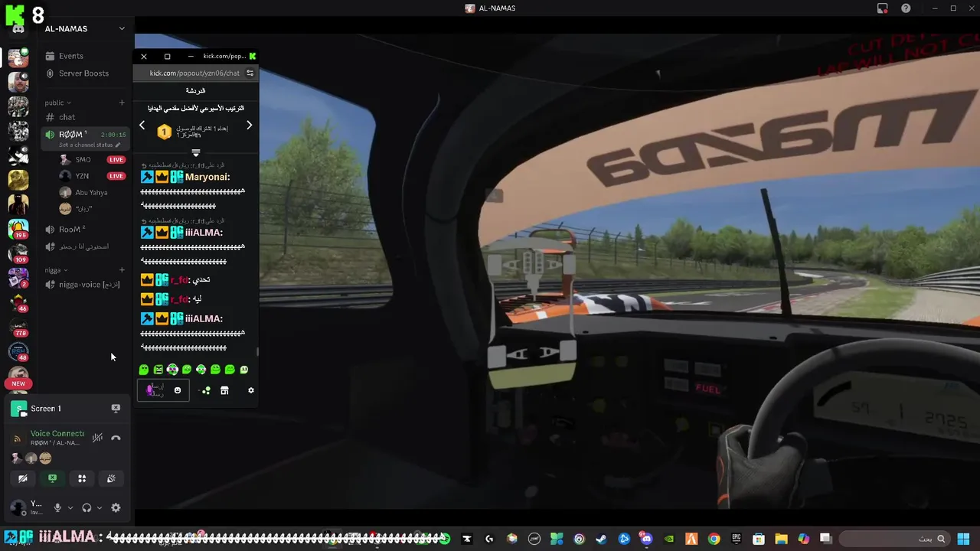Click Voice Connected status text
Viewport: 980px width, 551px height.
(x=57, y=433)
